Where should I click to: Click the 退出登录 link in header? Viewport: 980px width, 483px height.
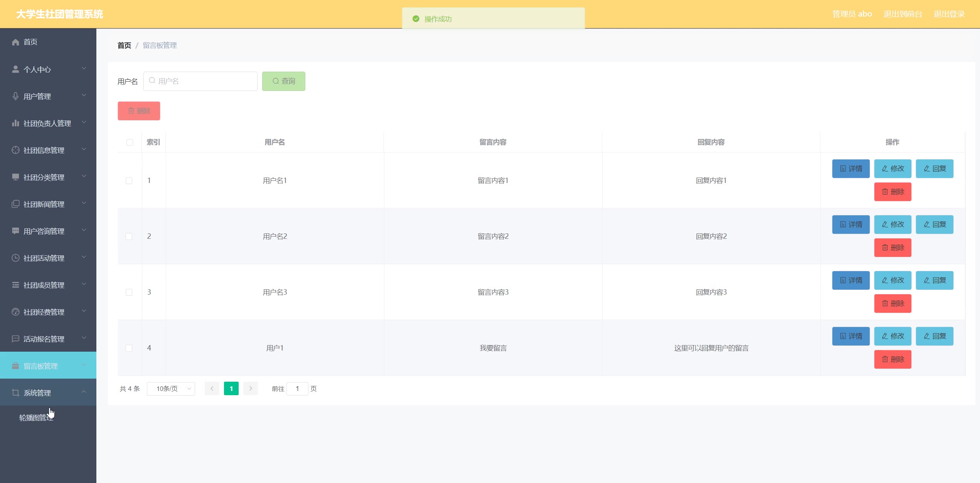(949, 14)
